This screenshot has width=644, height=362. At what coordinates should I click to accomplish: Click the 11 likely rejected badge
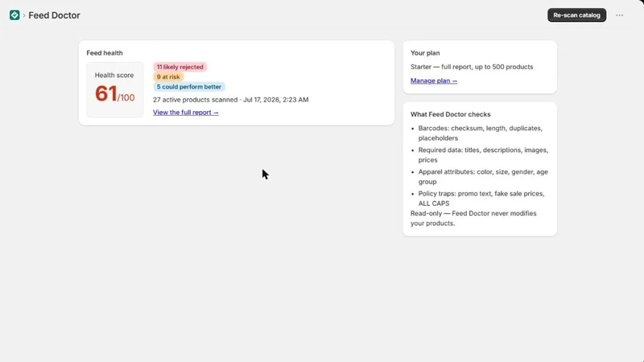click(x=180, y=67)
